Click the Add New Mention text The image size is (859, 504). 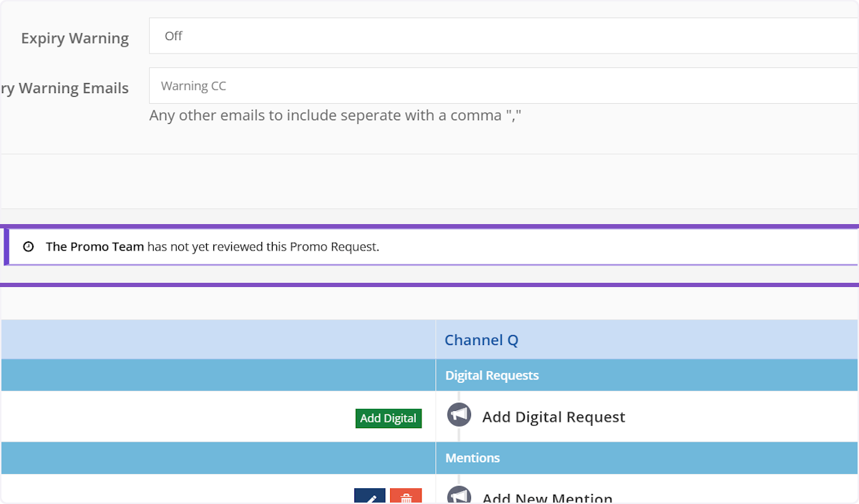(x=547, y=498)
